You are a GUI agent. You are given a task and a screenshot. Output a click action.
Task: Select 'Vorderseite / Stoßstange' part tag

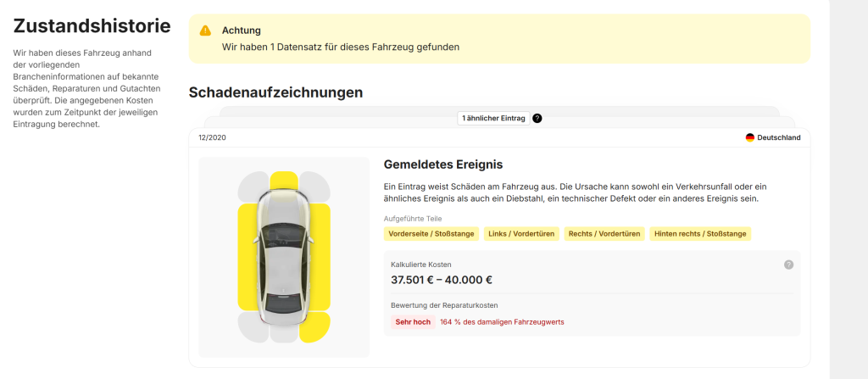point(431,234)
